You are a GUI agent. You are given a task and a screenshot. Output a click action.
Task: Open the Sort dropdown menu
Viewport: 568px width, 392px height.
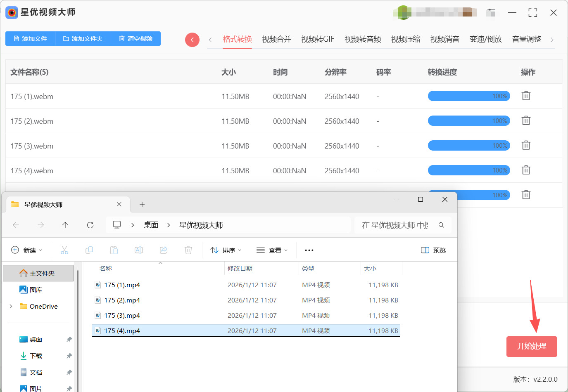click(x=226, y=250)
